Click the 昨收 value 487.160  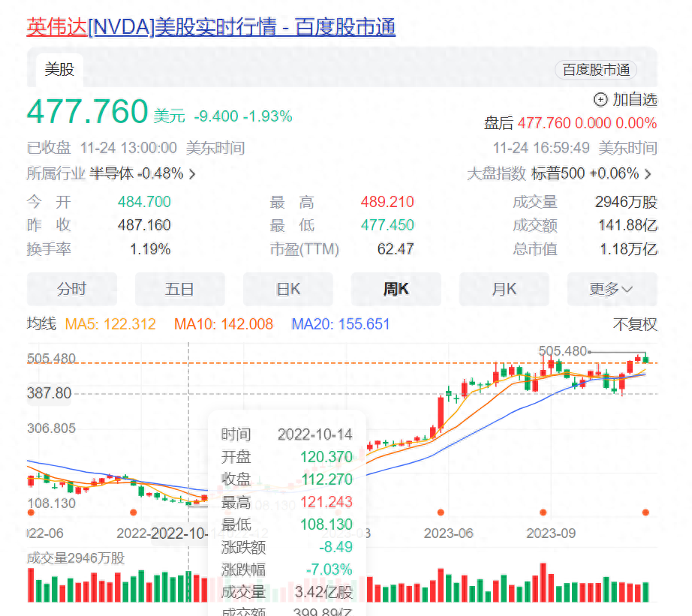click(144, 225)
